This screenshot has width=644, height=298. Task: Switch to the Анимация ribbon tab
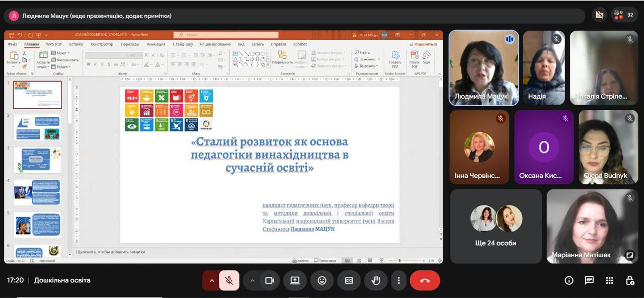155,44
